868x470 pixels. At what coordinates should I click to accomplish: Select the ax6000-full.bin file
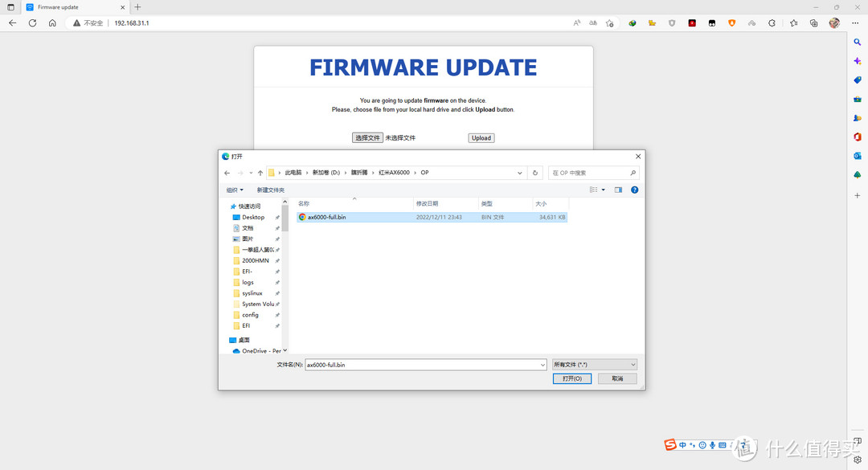[x=326, y=217]
